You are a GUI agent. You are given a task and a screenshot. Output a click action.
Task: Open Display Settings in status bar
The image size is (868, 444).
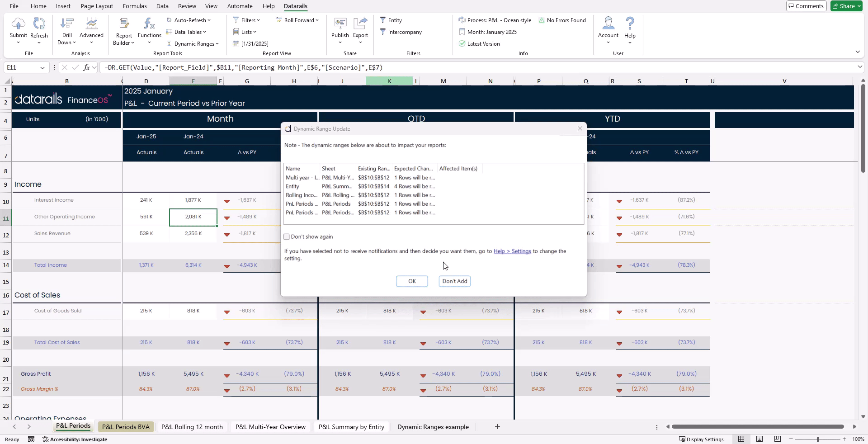click(701, 439)
